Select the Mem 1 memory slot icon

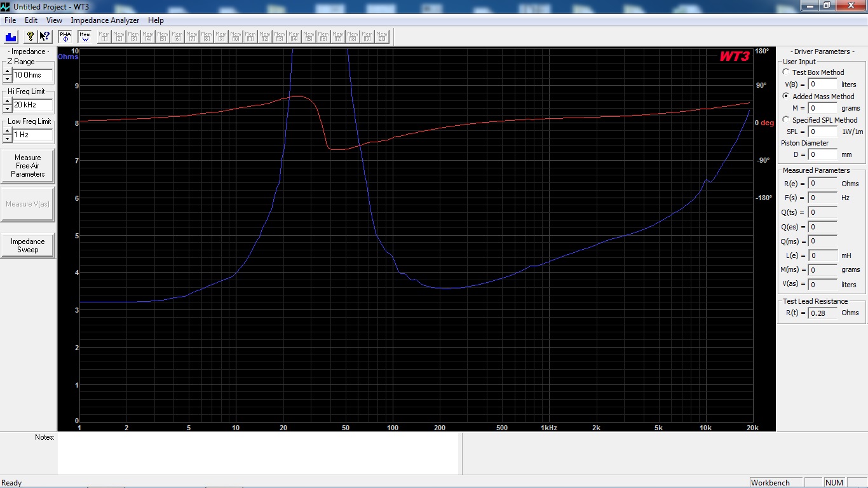pos(104,37)
